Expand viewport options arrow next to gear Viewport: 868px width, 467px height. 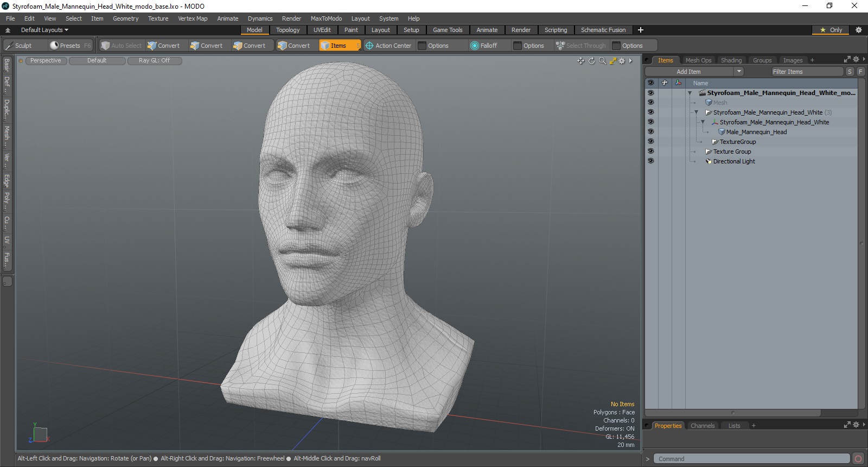631,61
